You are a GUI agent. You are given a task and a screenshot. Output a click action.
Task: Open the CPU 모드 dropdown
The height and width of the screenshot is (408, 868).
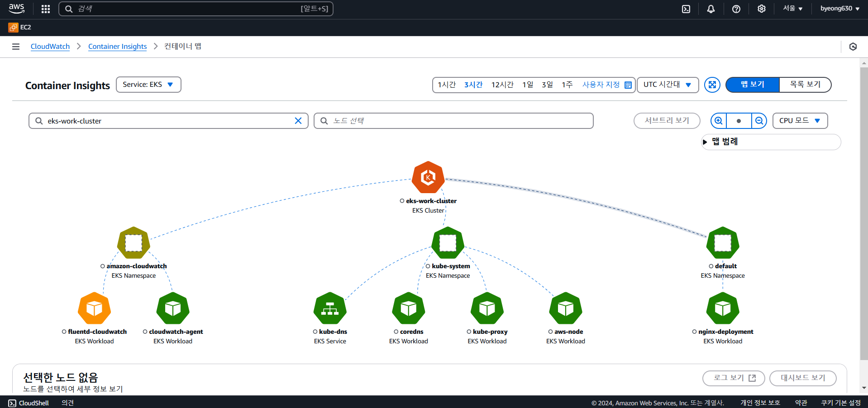800,121
